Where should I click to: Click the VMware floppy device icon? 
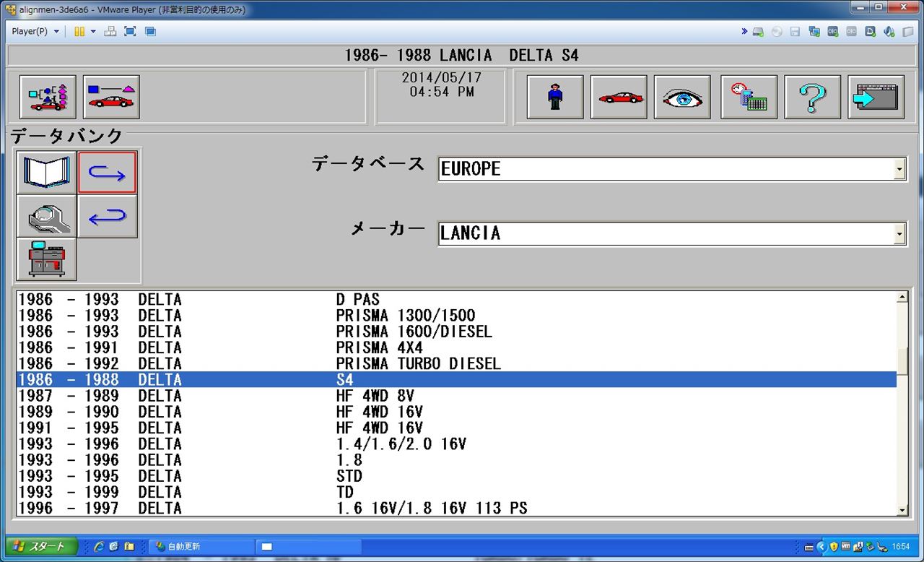coord(796,32)
